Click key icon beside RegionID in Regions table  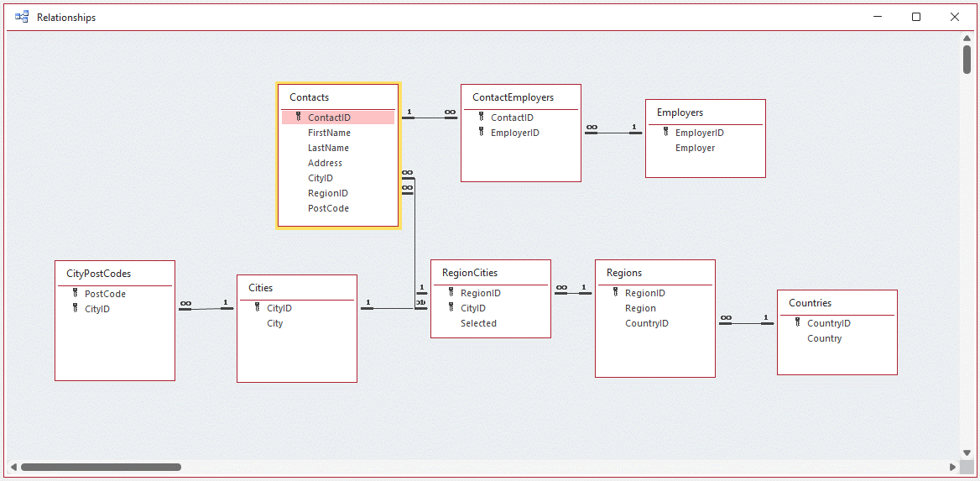pos(616,292)
